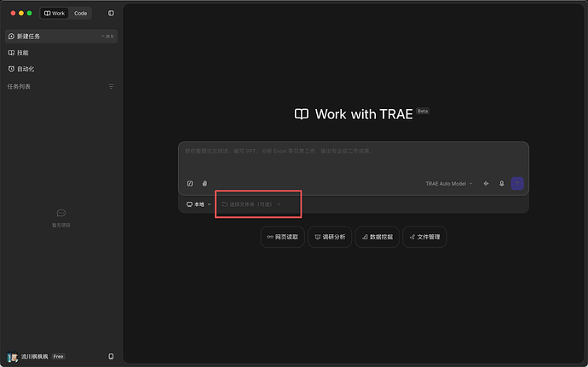Open the 自动化 automation page

[61, 69]
